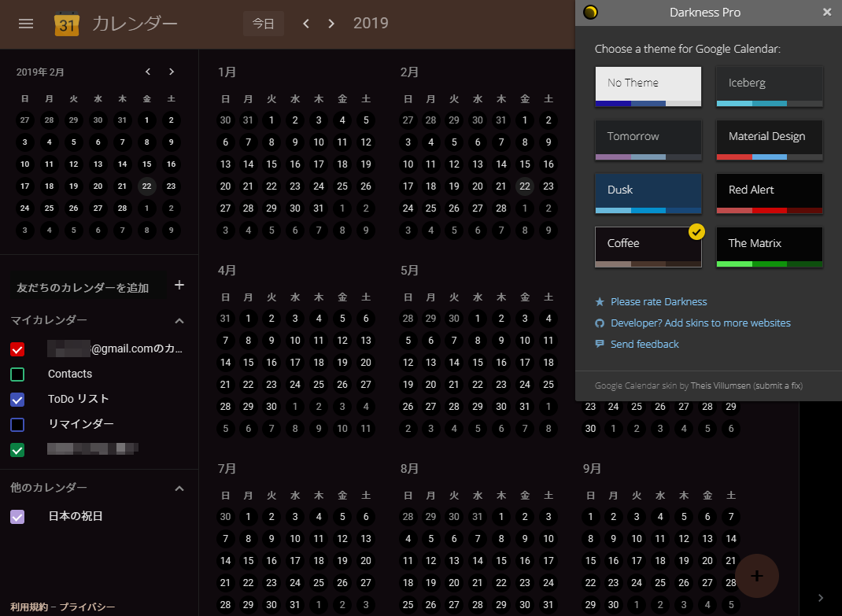Open Developer? Add skins to more websites
Screen dimensions: 842x616
click(700, 323)
